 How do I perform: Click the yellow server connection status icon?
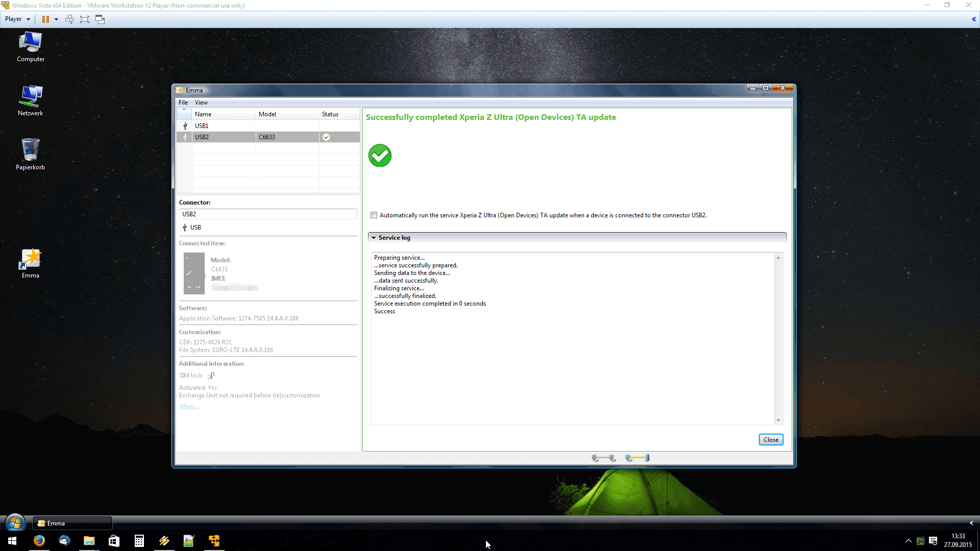638,458
